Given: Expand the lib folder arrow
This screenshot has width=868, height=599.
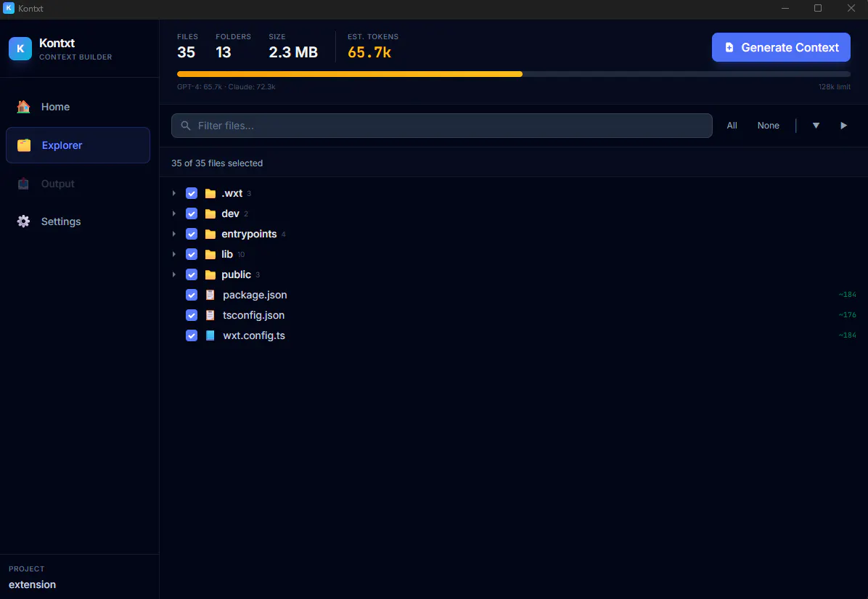Looking at the screenshot, I should pos(174,254).
